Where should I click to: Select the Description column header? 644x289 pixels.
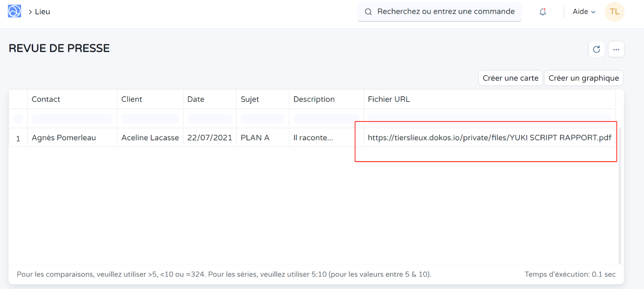[314, 99]
